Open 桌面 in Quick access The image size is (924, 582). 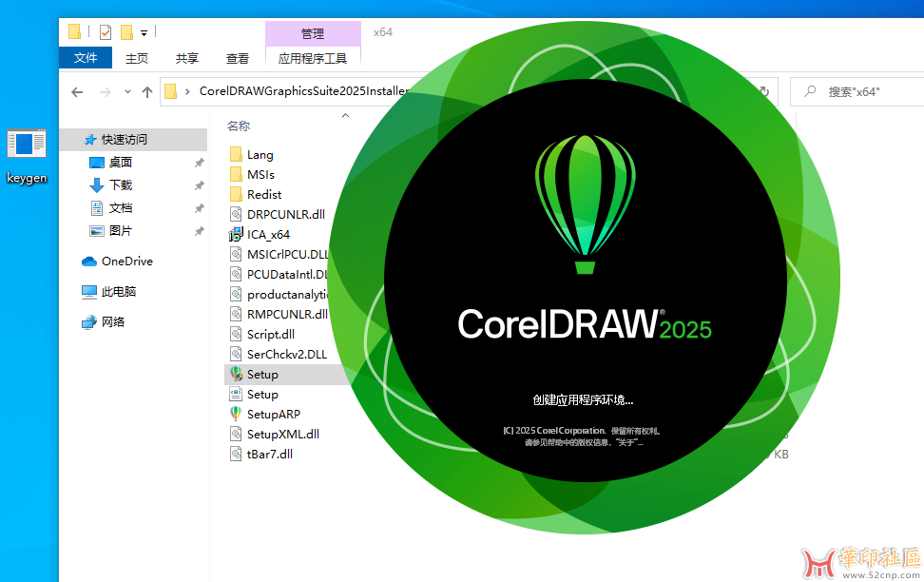click(x=120, y=163)
